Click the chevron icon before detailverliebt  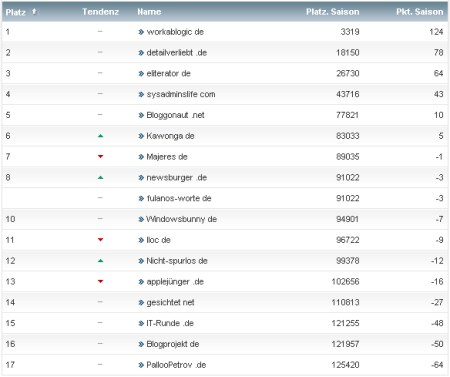141,53
